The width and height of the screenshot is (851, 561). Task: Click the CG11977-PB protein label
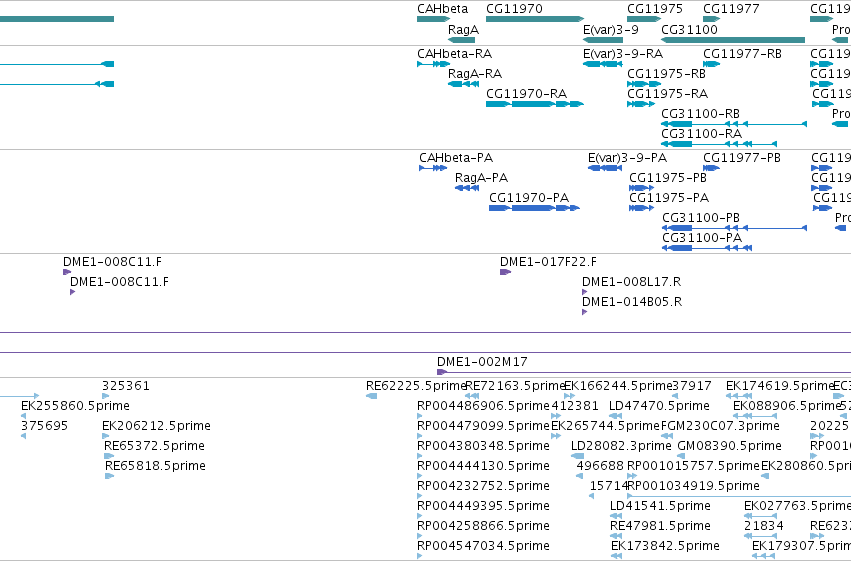(x=742, y=158)
